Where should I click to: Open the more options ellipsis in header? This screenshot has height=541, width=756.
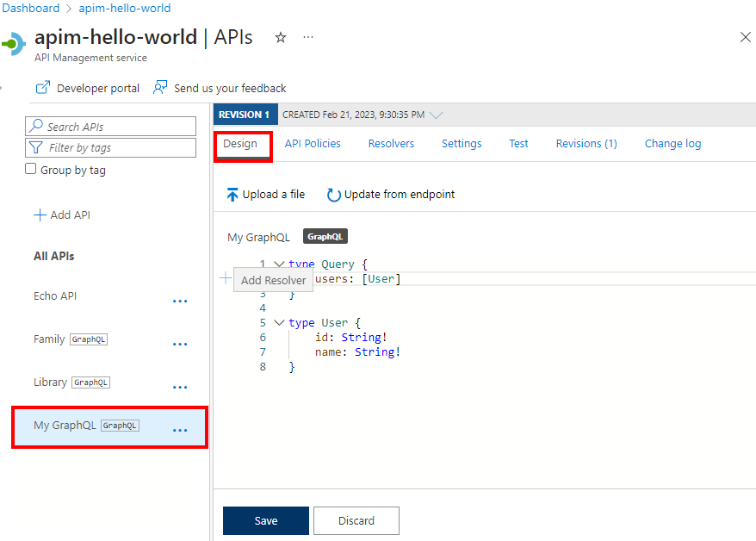click(308, 37)
